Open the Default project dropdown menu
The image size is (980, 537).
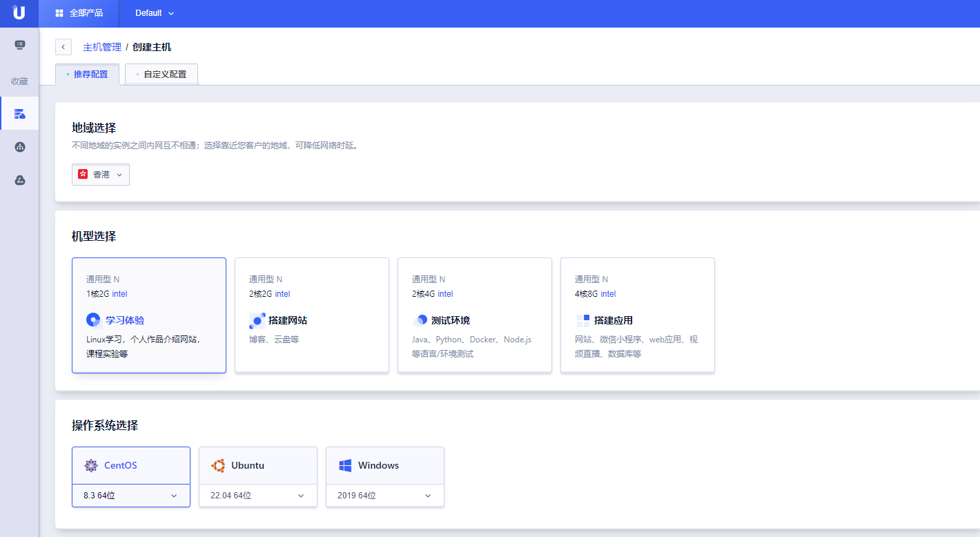tap(153, 13)
